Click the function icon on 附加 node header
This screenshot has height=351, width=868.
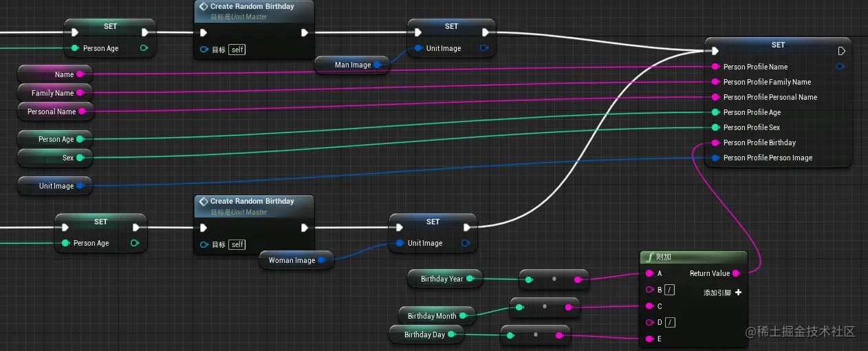[649, 257]
